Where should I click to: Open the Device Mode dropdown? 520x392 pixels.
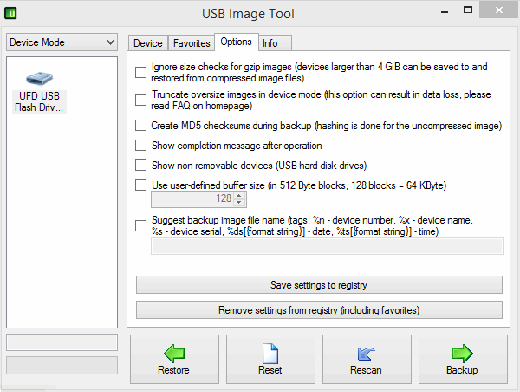pos(62,42)
